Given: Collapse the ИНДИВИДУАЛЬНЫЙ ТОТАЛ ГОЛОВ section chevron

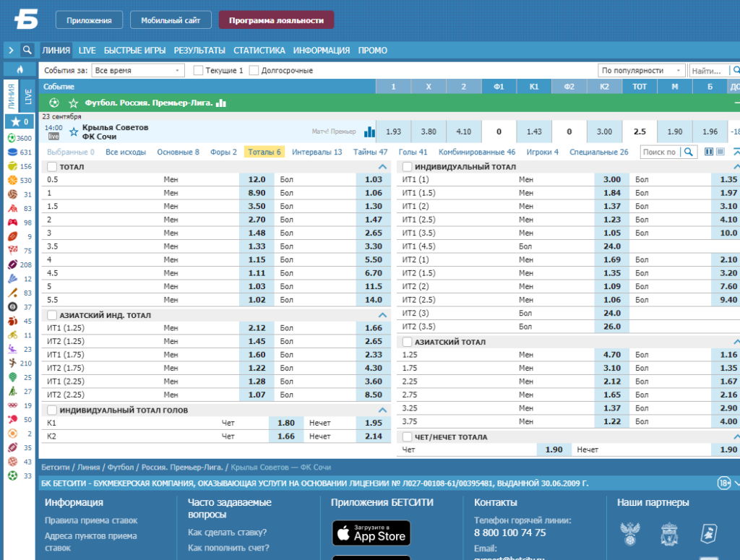Looking at the screenshot, I should [383, 410].
